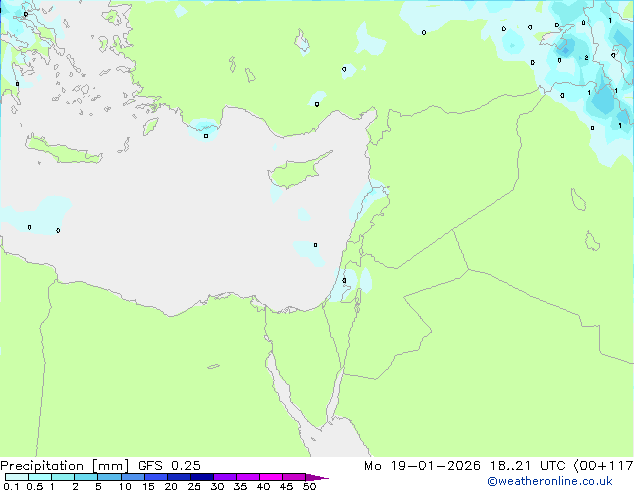This screenshot has height=490, width=634.
Task: Click the '35' legend scale number
Action: coord(240,486)
